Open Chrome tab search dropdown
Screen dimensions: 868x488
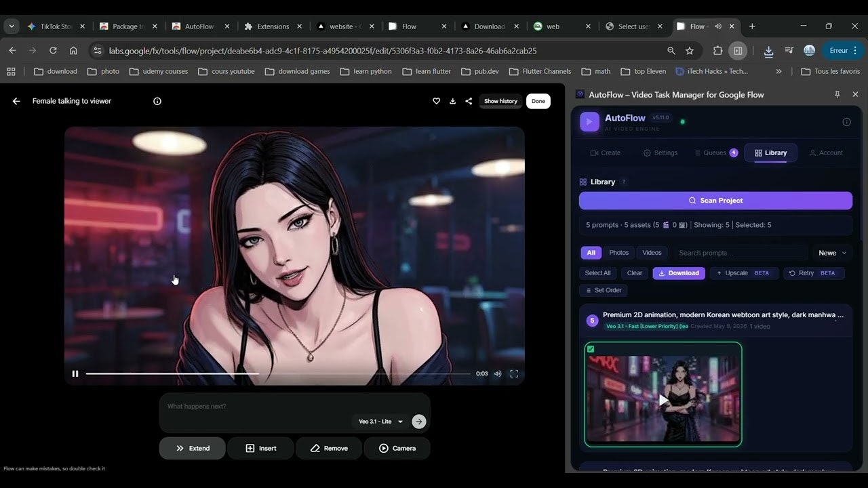point(12,26)
